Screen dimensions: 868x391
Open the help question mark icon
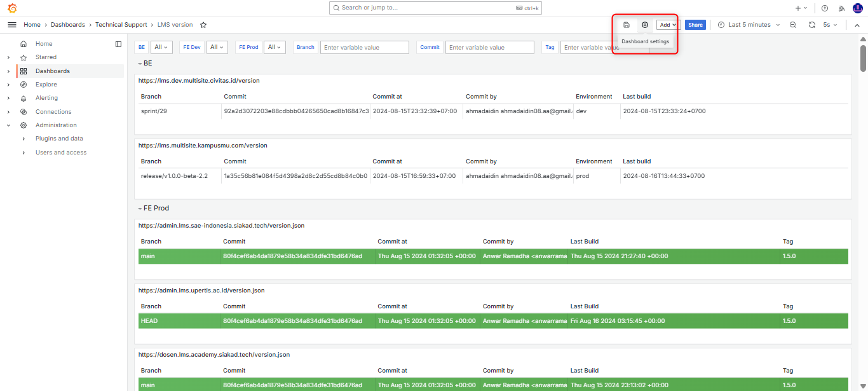[825, 8]
